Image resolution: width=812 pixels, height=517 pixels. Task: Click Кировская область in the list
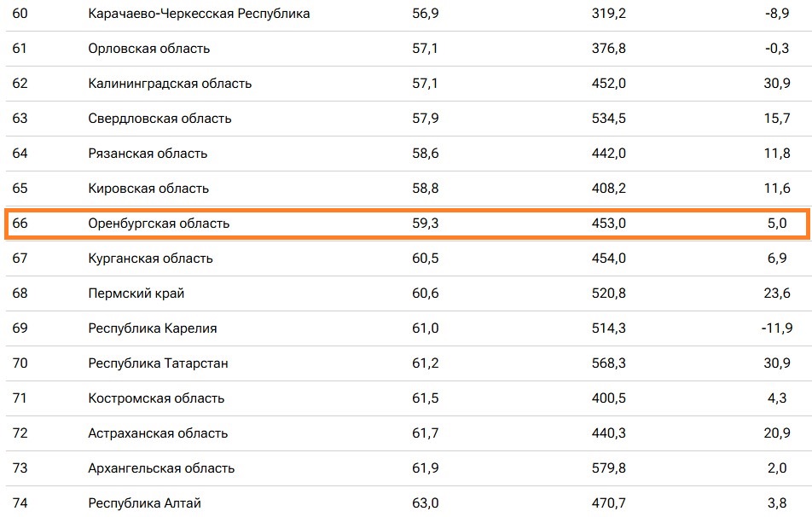[148, 189]
